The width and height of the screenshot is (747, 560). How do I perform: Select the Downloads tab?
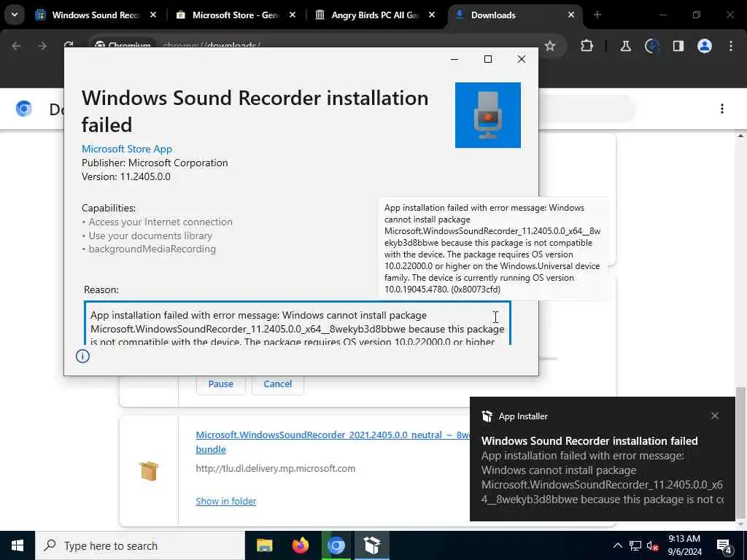515,15
